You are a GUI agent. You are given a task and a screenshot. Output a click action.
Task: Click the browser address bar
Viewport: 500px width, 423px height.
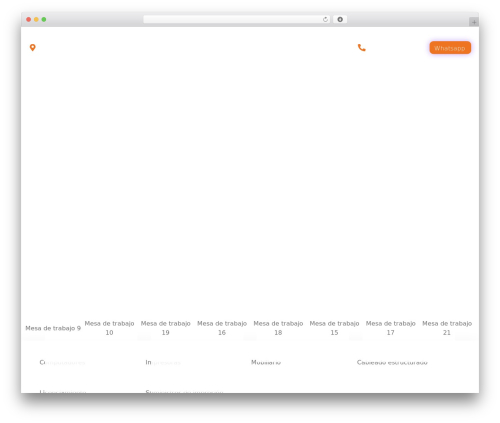click(237, 20)
